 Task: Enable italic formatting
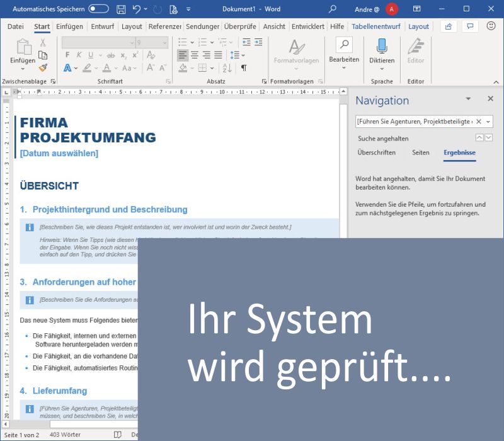click(78, 55)
